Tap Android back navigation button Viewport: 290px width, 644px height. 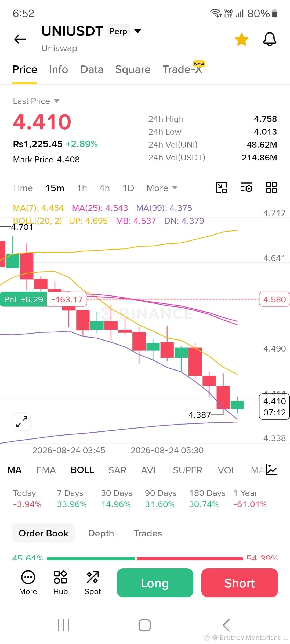pos(226,625)
